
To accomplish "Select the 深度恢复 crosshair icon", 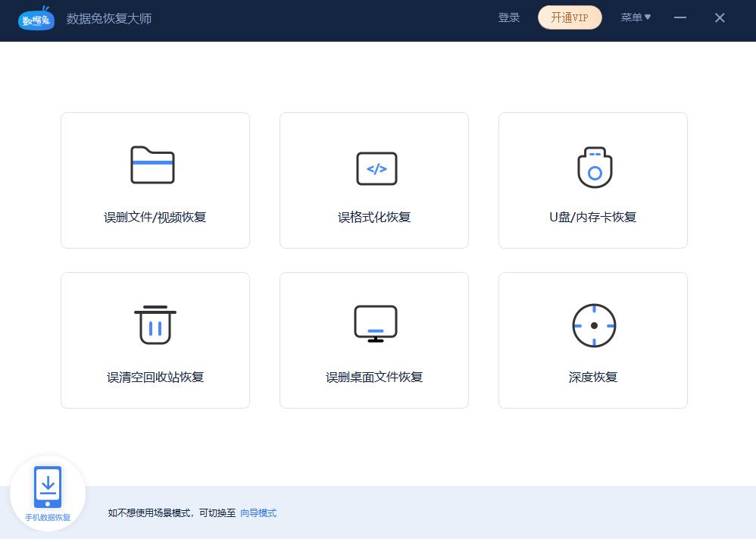I will click(x=593, y=324).
